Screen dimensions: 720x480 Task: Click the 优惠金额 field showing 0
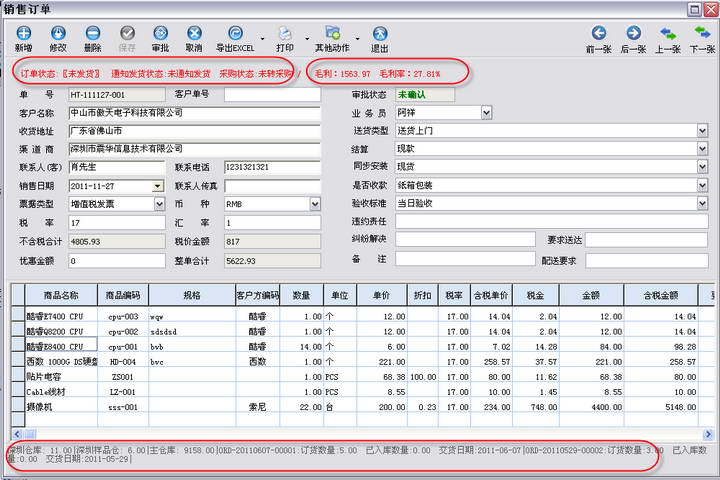[x=117, y=261]
